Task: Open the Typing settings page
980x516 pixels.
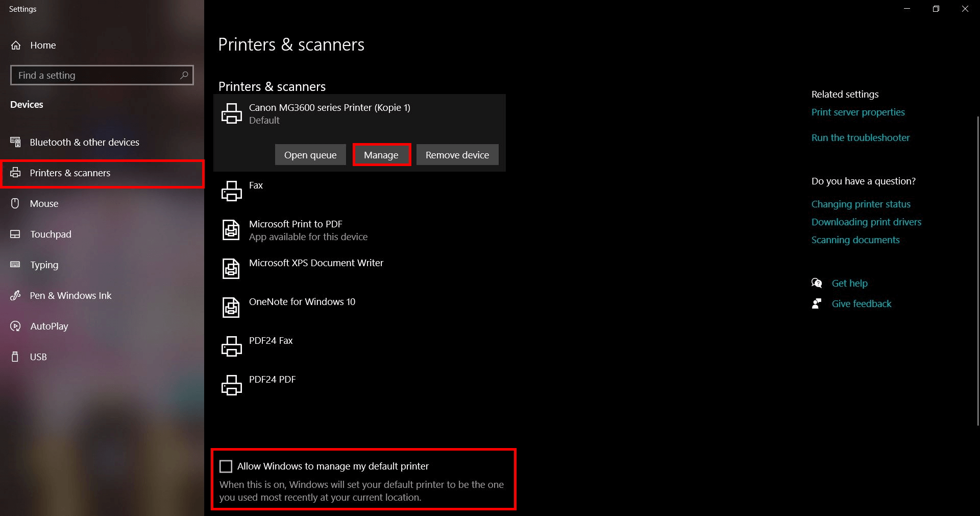Action: [x=44, y=265]
